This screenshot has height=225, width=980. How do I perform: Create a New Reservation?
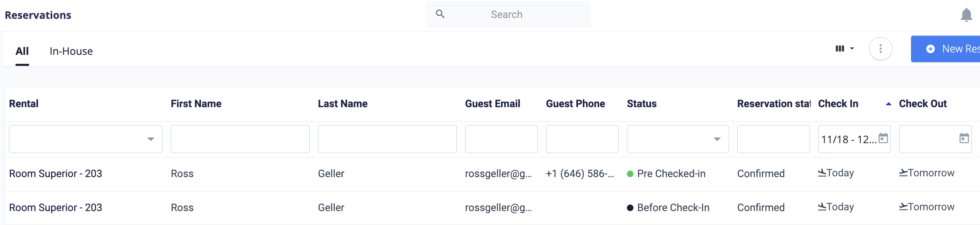tap(945, 49)
